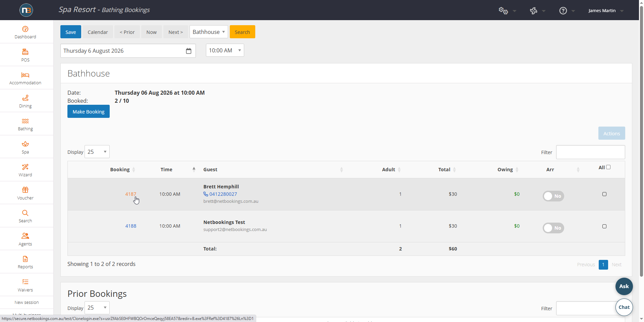Open the Agents people icon

click(x=25, y=236)
